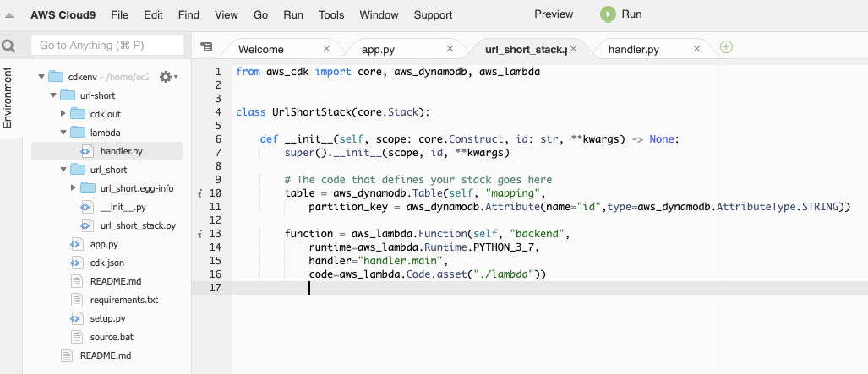Close the app.py tab
Screen dimensions: 868x374
pos(450,49)
